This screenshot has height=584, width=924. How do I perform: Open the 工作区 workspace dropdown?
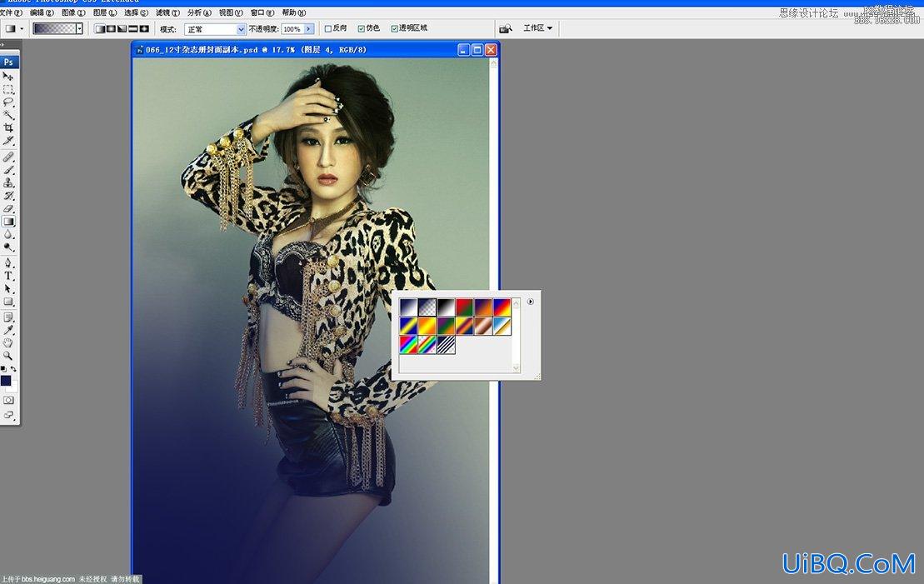[537, 27]
